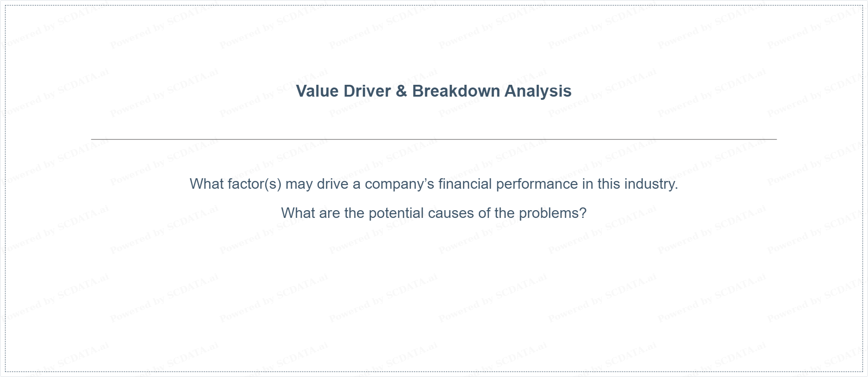Click the word "Driver" in the heading
Screen dimensions: 868x377
click(x=367, y=91)
